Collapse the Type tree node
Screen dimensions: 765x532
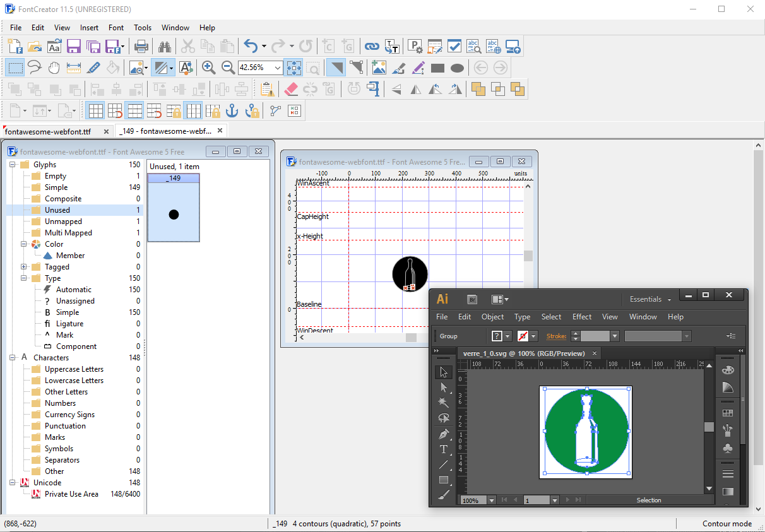click(x=24, y=278)
